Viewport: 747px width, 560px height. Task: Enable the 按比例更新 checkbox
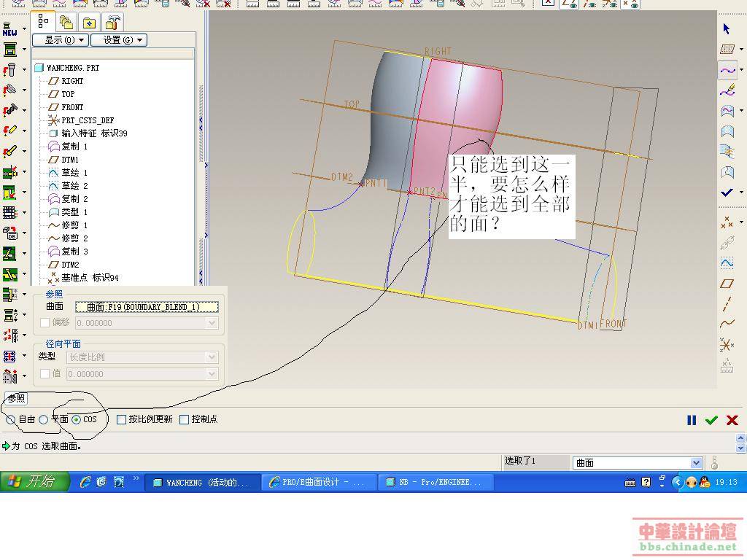pyautogui.click(x=122, y=419)
